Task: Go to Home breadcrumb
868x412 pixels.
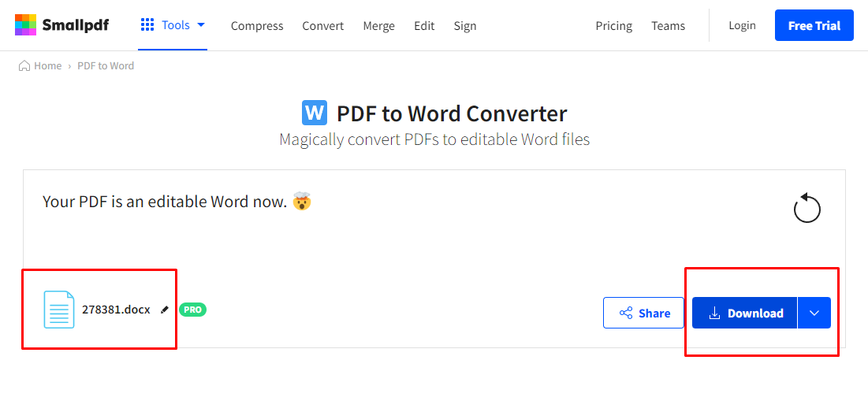Action: tap(40, 66)
